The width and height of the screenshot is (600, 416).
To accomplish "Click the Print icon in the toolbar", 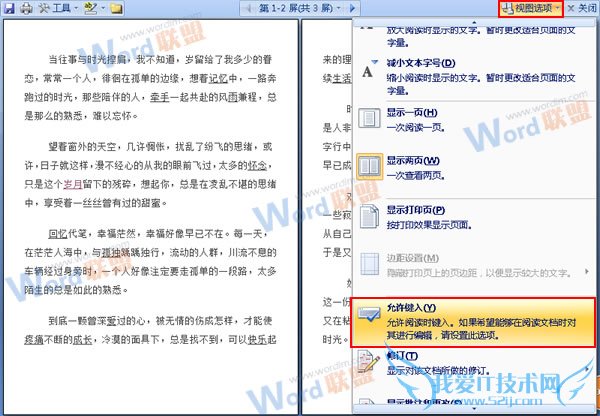I will tap(26, 8).
